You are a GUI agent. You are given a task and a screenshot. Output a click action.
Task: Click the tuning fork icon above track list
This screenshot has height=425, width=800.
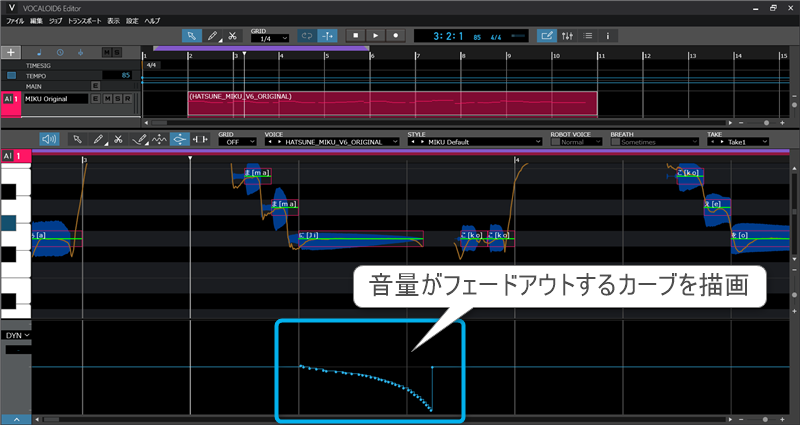click(81, 52)
